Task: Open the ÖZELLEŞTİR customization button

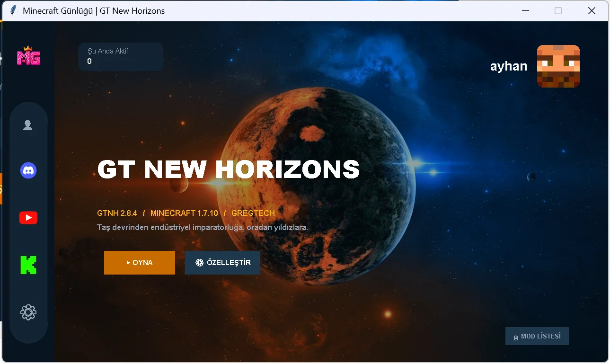Action: (x=222, y=263)
